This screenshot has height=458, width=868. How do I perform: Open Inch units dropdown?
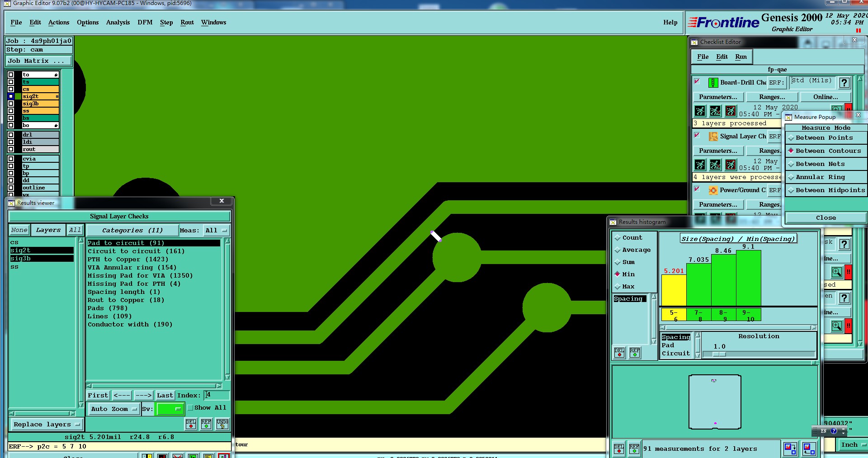(853, 444)
